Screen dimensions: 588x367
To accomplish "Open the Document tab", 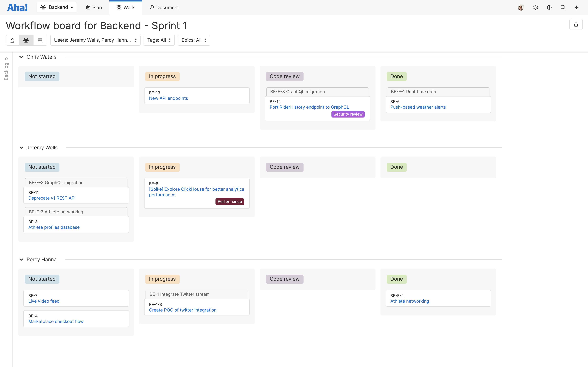I will coord(164,8).
